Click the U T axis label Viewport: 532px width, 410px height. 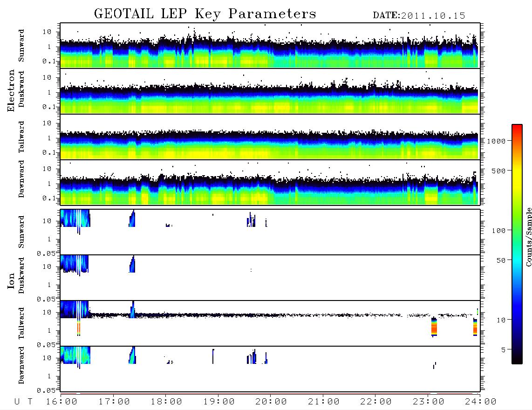click(x=23, y=402)
